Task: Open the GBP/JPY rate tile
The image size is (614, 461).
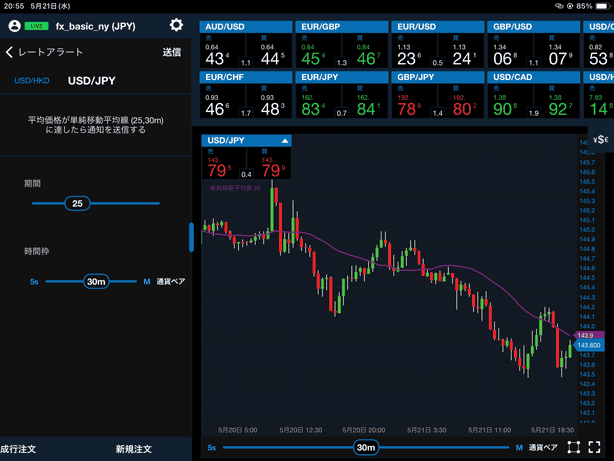Action: (438, 94)
